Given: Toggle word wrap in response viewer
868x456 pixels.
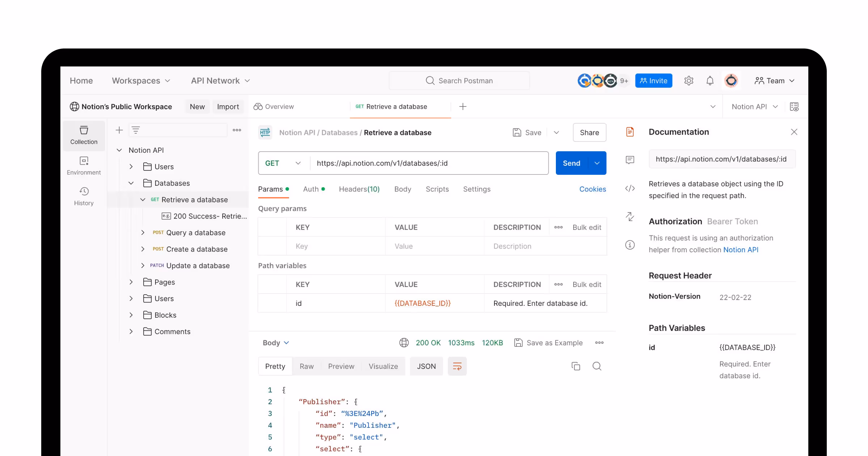Looking at the screenshot, I should point(457,366).
